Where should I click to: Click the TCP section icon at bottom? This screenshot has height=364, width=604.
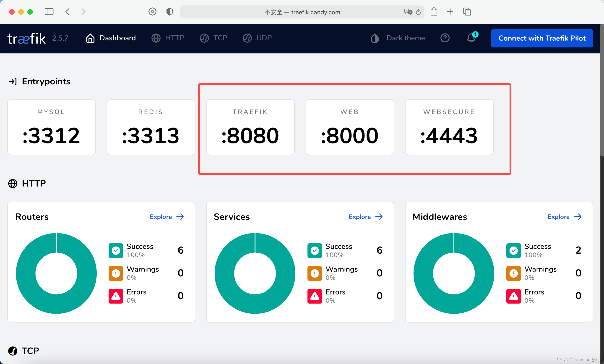[13, 351]
